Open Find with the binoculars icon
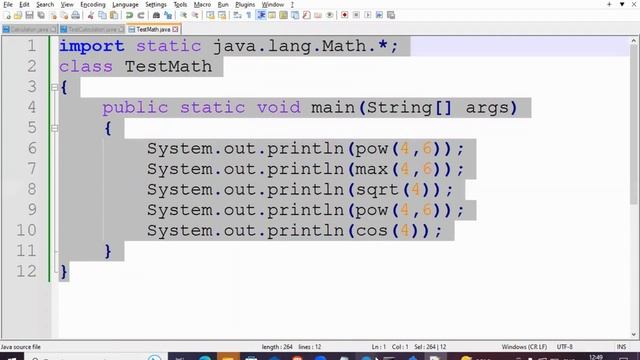640x360 pixels. (156, 15)
